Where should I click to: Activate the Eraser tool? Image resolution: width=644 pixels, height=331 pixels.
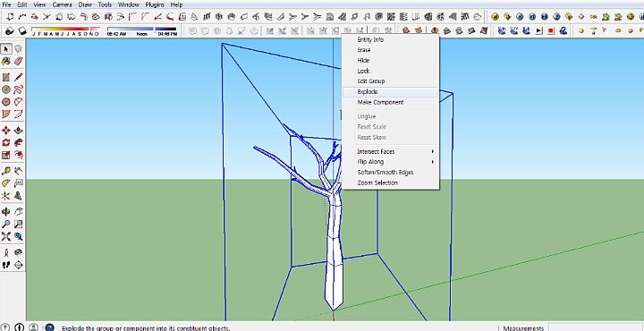19,61
